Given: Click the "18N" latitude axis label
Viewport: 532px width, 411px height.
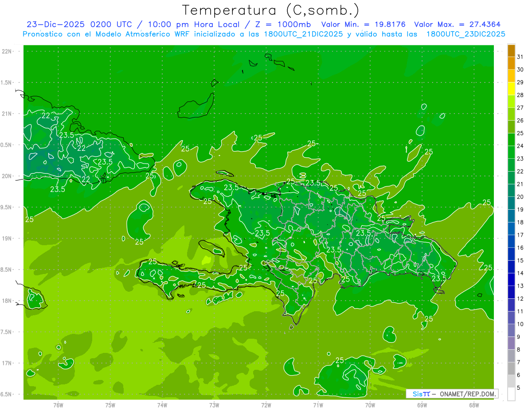Looking at the screenshot, I should tap(7, 301).
